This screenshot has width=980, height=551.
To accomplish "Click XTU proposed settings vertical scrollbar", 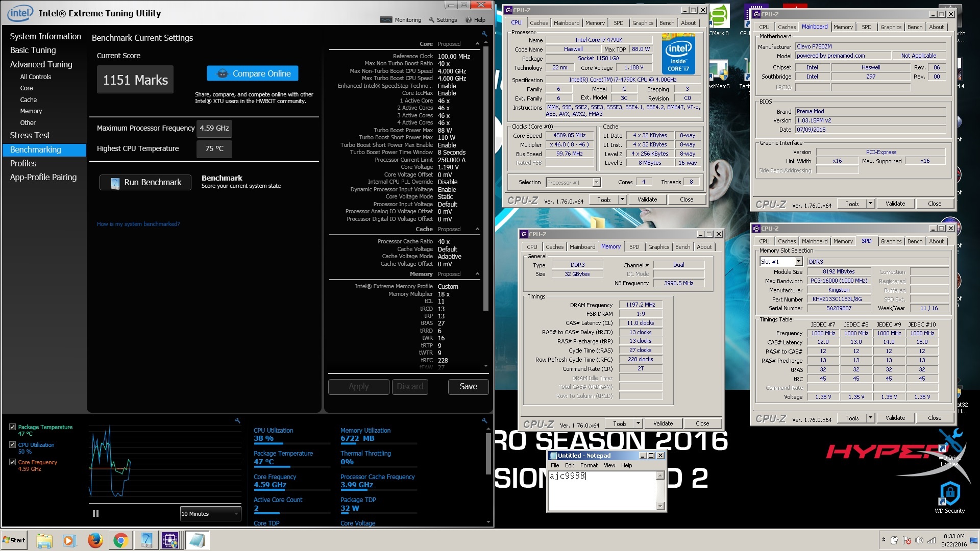I will (485, 180).
